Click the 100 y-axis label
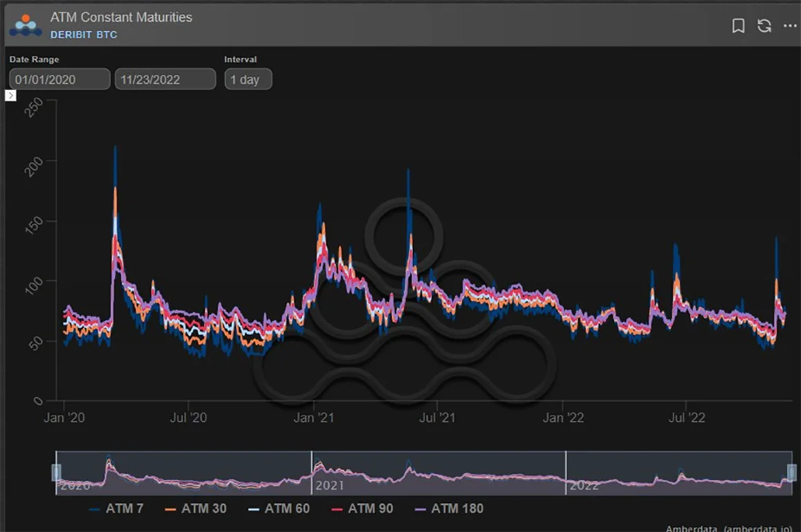This screenshot has width=801, height=532. pyautogui.click(x=34, y=285)
